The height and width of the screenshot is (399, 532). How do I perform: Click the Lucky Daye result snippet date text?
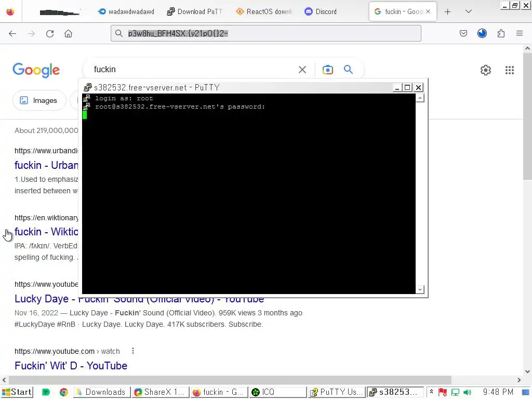coord(36,313)
